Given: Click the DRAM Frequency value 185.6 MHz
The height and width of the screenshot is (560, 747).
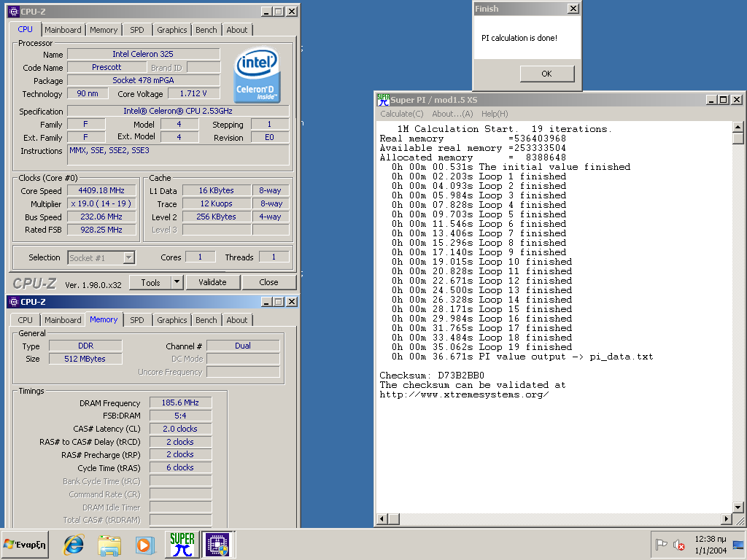Looking at the screenshot, I should (181, 402).
